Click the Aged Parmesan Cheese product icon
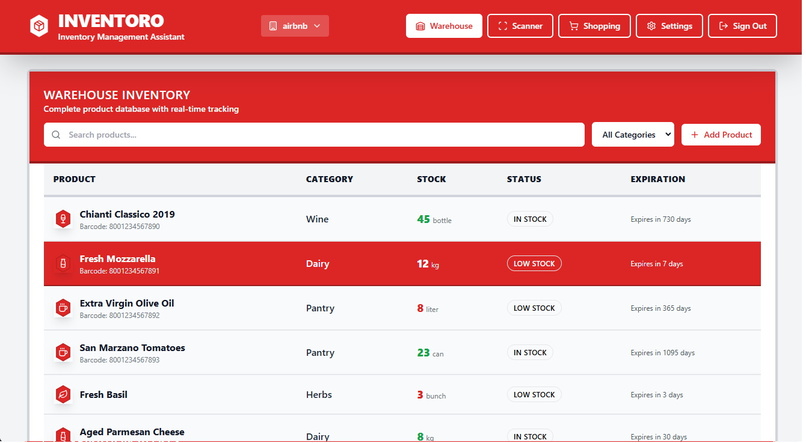Image resolution: width=806 pixels, height=443 pixels. (63, 436)
